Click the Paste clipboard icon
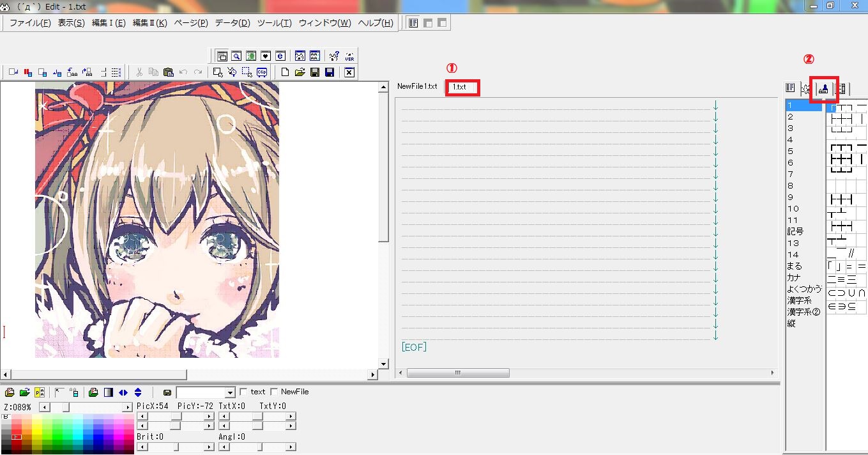Image resolution: width=868 pixels, height=455 pixels. 169,72
